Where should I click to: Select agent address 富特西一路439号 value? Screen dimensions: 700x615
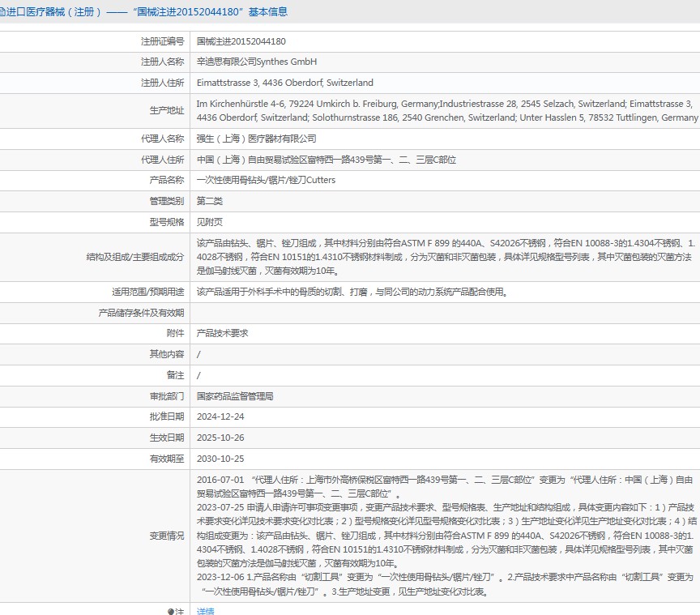point(327,160)
